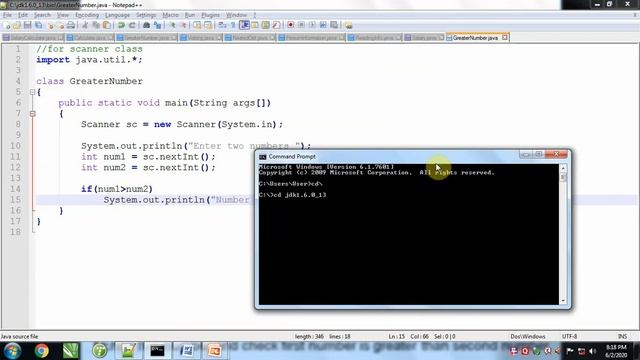This screenshot has height=360, width=640.
Task: Click the Command Prompt scrollbar thumb
Action: pos(563,177)
